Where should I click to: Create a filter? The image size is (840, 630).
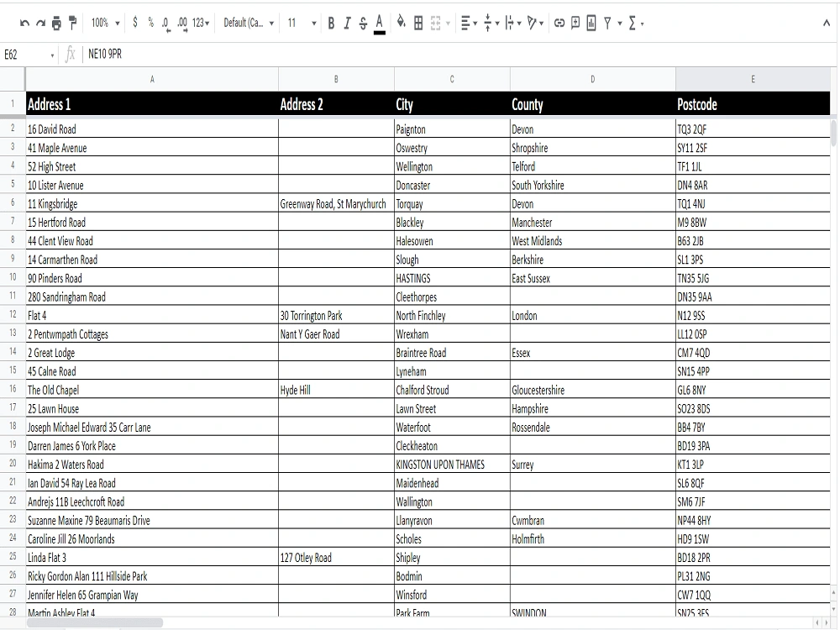tap(607, 23)
